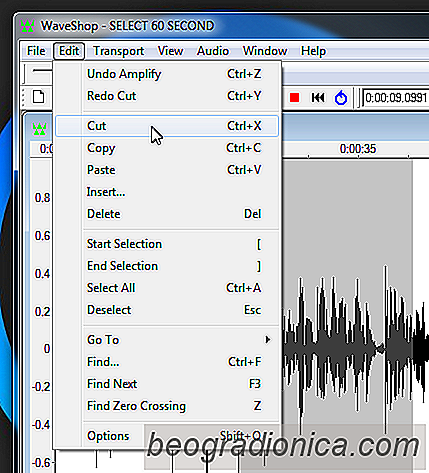Choose Find... from the Edit menu
The height and width of the screenshot is (473, 429).
[167, 362]
